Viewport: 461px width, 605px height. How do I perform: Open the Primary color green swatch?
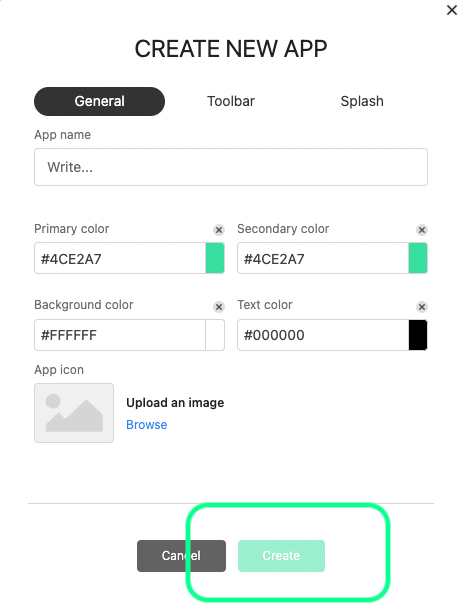[215, 258]
